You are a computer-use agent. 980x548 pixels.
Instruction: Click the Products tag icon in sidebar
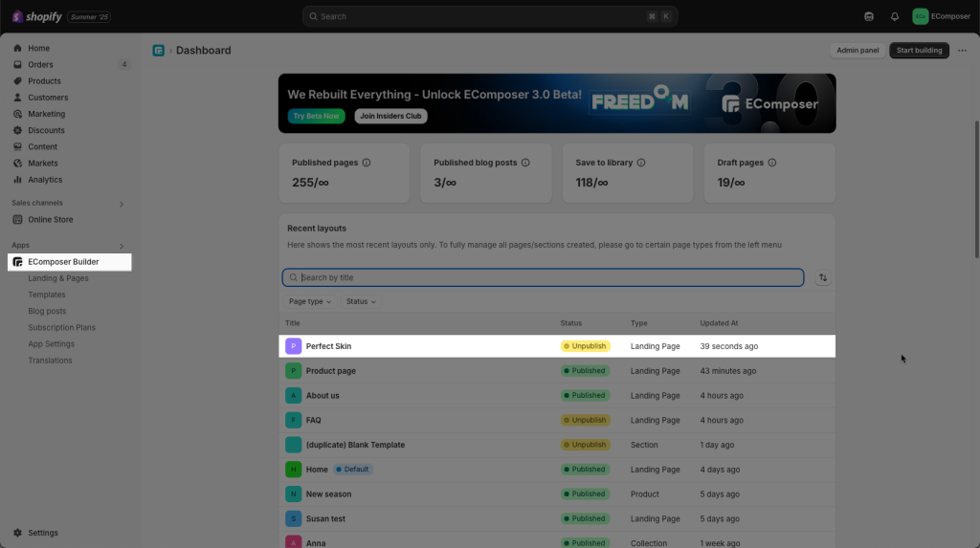coord(17,81)
